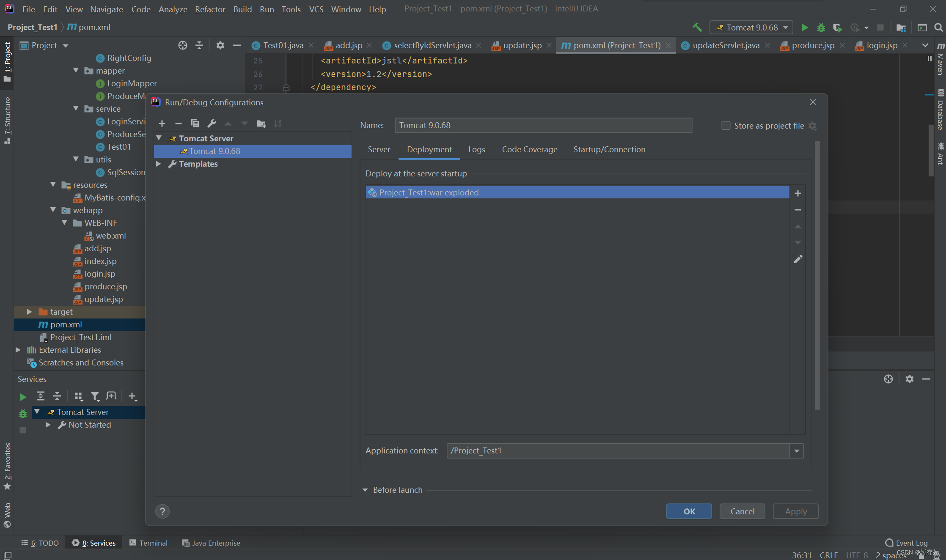The height and width of the screenshot is (560, 946).
Task: Select Tomcat 9.0.68 configuration in tree
Action: [253, 151]
